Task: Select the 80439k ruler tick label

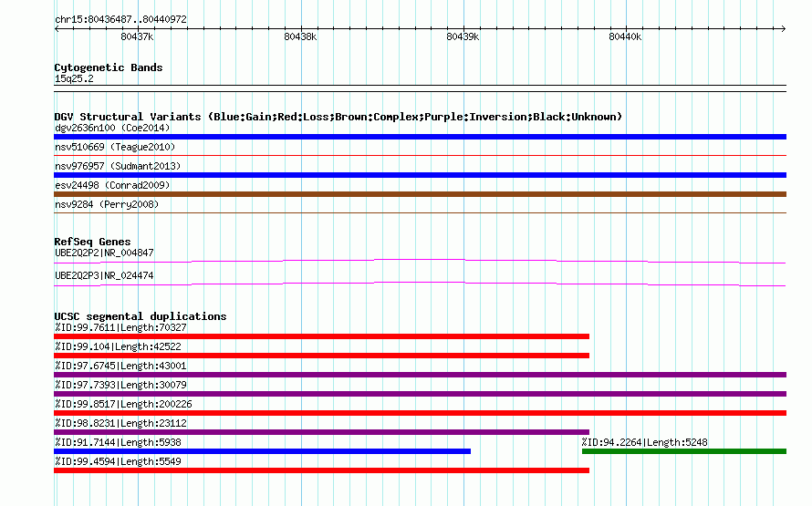Action: point(463,36)
